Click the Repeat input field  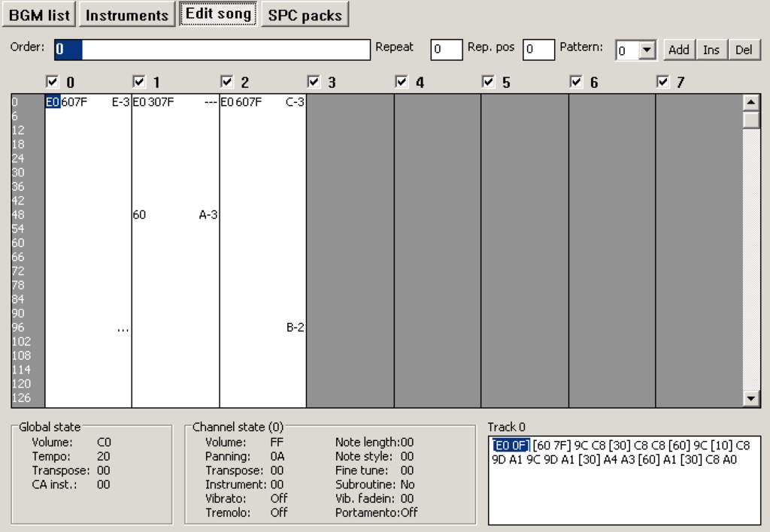[447, 50]
